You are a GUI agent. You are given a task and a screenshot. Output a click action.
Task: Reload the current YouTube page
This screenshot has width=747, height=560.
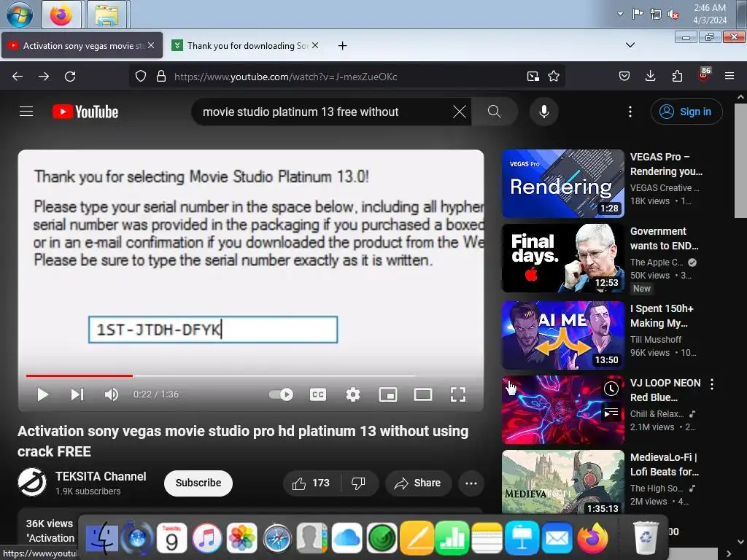[70, 76]
